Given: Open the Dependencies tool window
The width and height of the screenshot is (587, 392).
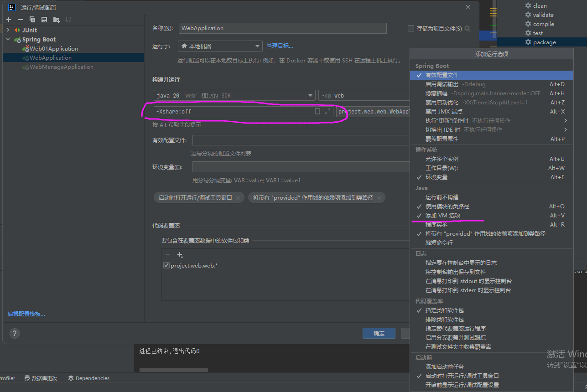Looking at the screenshot, I should [x=88, y=378].
